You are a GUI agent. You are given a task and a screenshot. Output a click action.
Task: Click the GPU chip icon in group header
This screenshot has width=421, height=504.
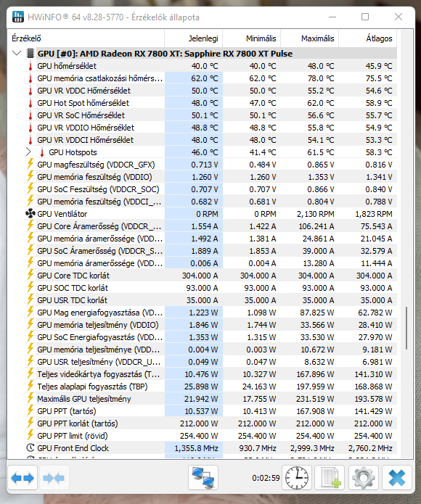coord(30,54)
